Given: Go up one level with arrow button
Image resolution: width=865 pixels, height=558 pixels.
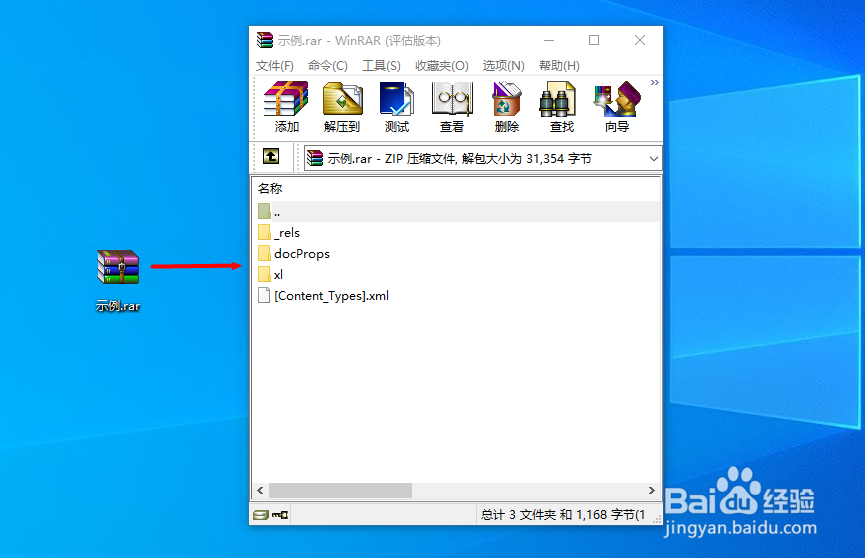Looking at the screenshot, I should tap(271, 157).
